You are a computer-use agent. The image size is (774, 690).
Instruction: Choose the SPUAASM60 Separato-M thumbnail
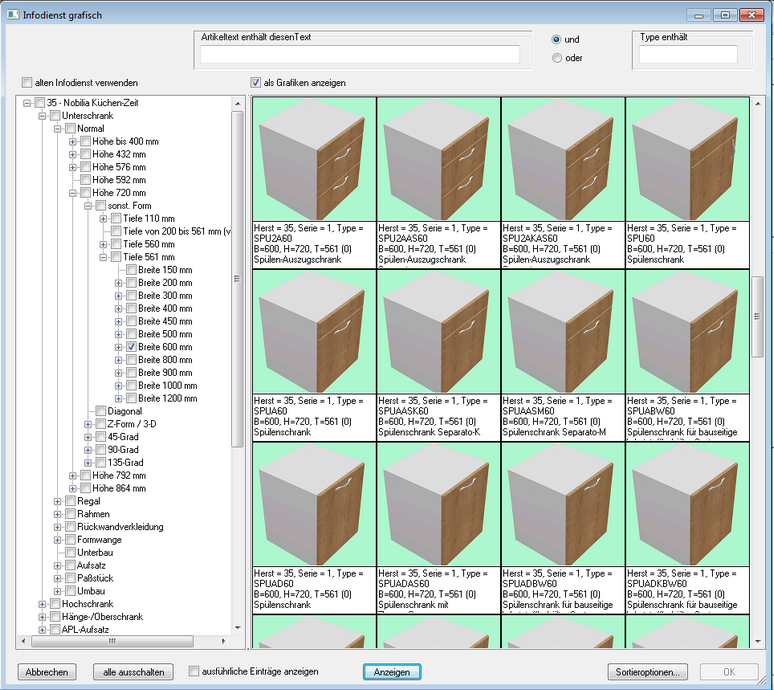click(x=562, y=331)
